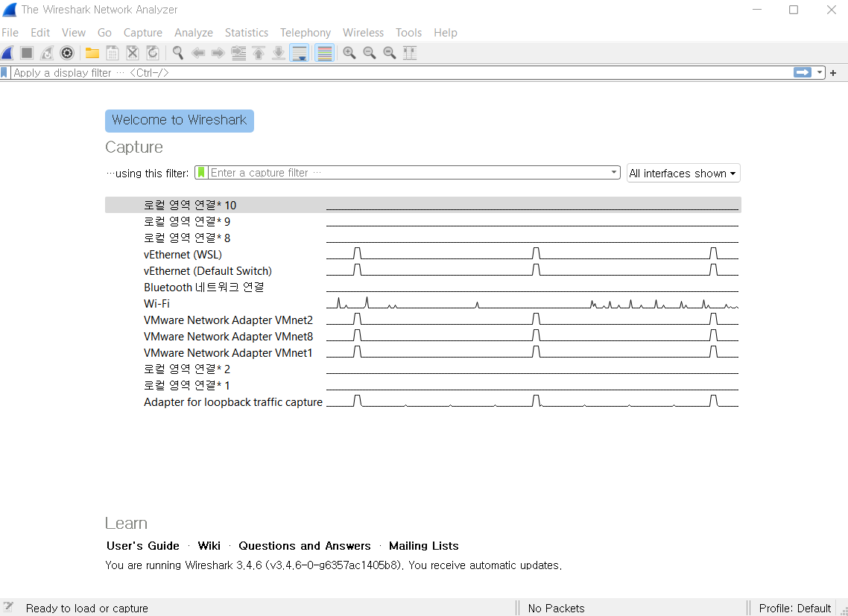Viewport: 848px width, 616px height.
Task: Click the Reload capture file icon
Action: coord(153,53)
